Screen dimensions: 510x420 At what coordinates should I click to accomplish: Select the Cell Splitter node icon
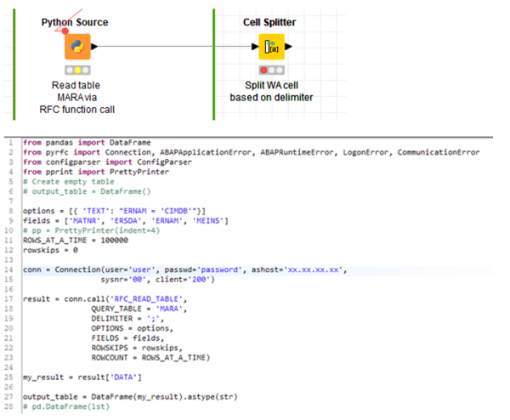272,47
